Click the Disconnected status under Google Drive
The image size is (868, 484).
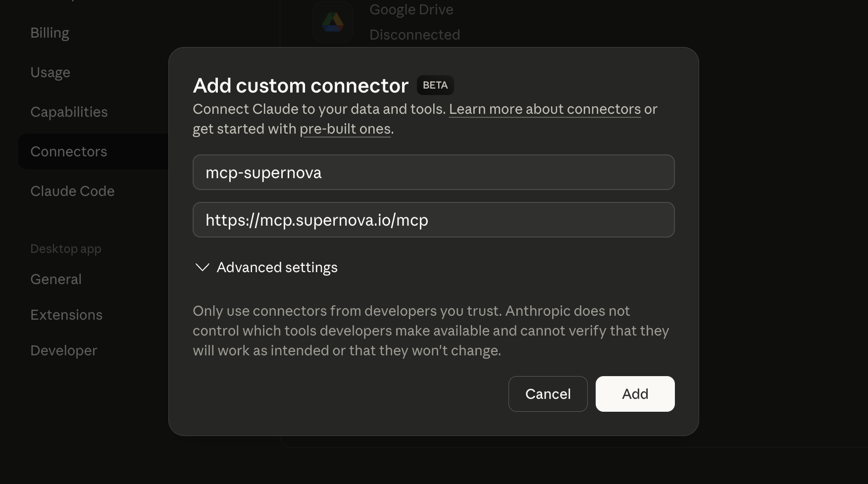[x=414, y=35]
